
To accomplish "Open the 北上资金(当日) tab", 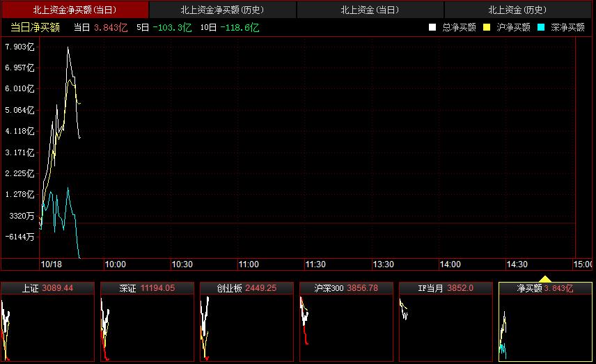I will 370,10.
